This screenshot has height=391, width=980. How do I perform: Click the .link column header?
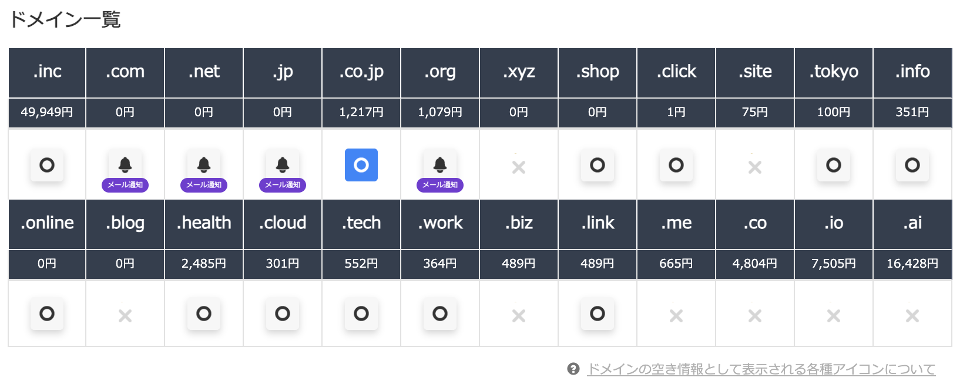(x=598, y=224)
